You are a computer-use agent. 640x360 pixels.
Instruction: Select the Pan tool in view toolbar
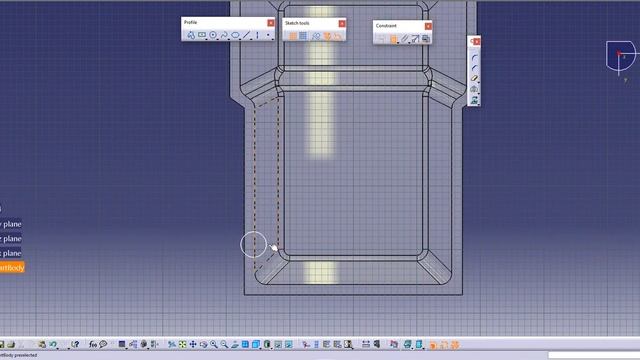[193, 344]
